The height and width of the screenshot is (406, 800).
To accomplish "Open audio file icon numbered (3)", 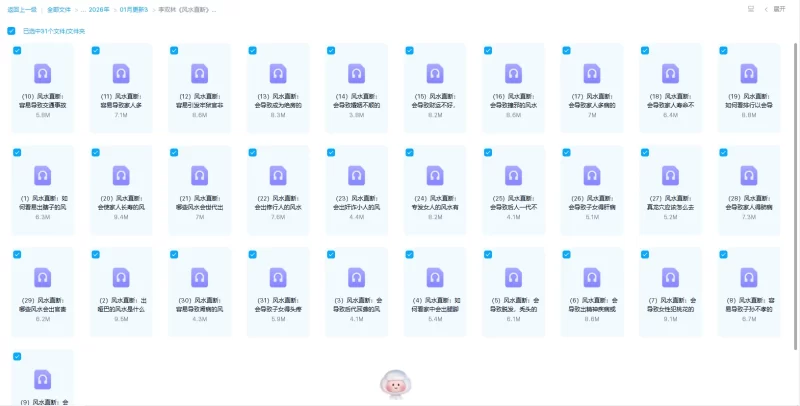I will (357, 277).
